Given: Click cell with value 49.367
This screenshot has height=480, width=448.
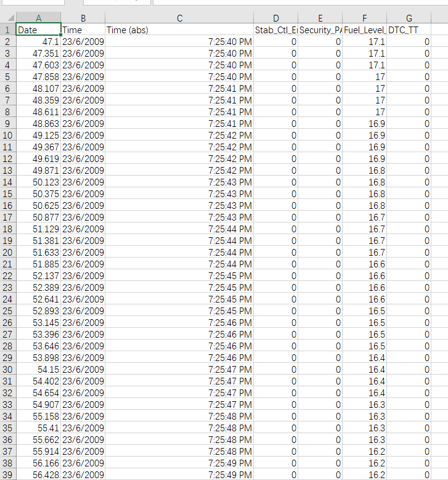Looking at the screenshot, I should pyautogui.click(x=38, y=147).
